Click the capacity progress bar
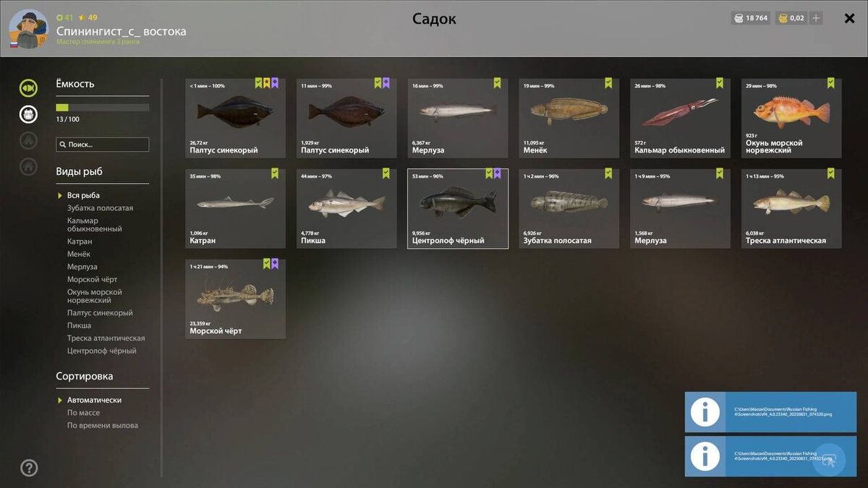This screenshot has height=488, width=868. pyautogui.click(x=103, y=107)
